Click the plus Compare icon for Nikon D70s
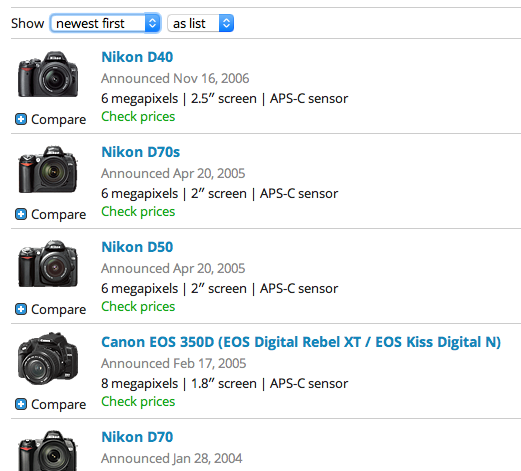 21,214
